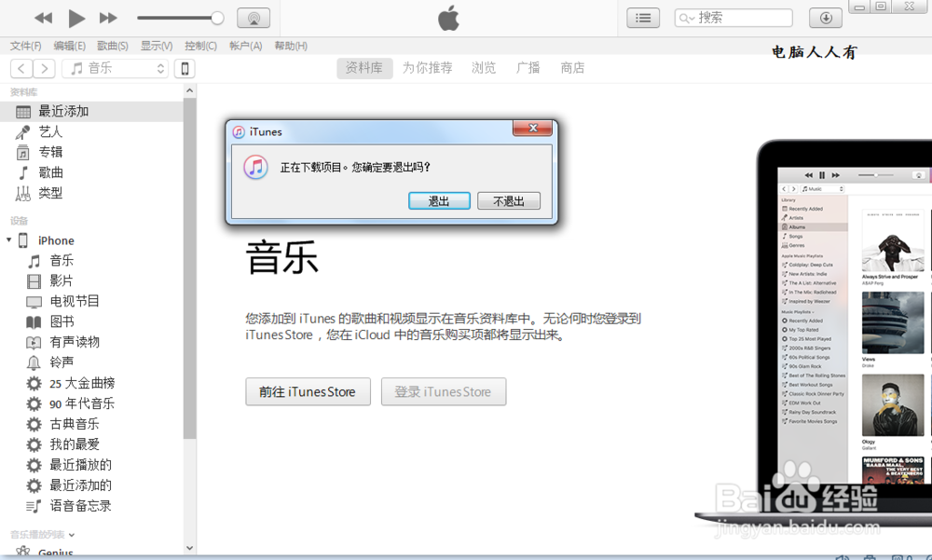Viewport: 932px width, 560px height.
Task: Click the sidebar scrollbar up arrow
Action: (x=189, y=90)
